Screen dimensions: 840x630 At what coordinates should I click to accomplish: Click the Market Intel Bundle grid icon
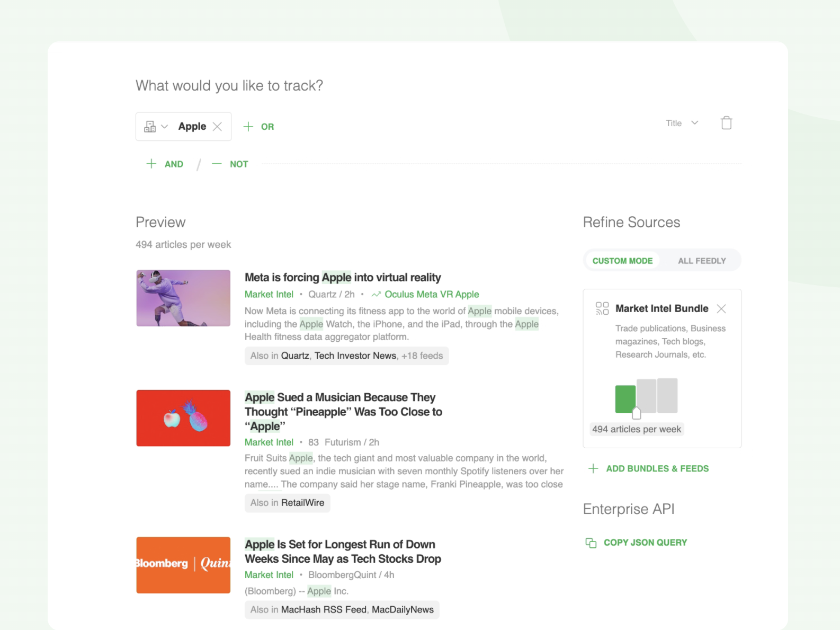point(602,308)
